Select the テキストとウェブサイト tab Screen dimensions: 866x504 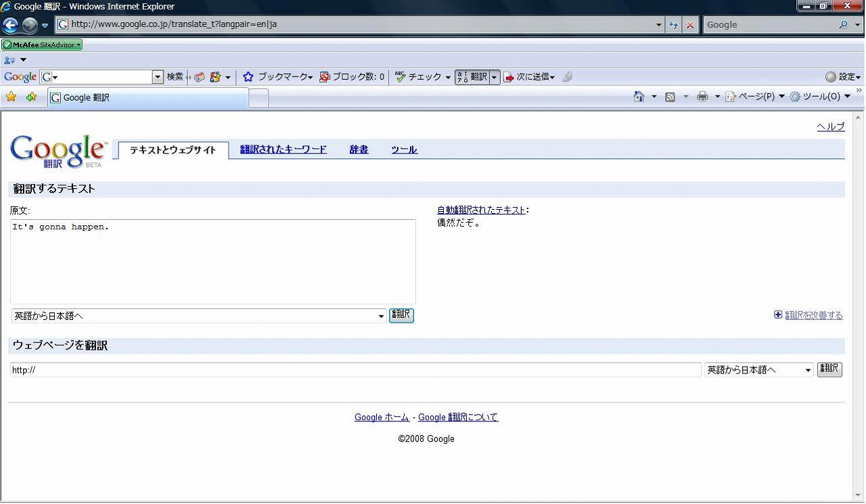coord(173,150)
